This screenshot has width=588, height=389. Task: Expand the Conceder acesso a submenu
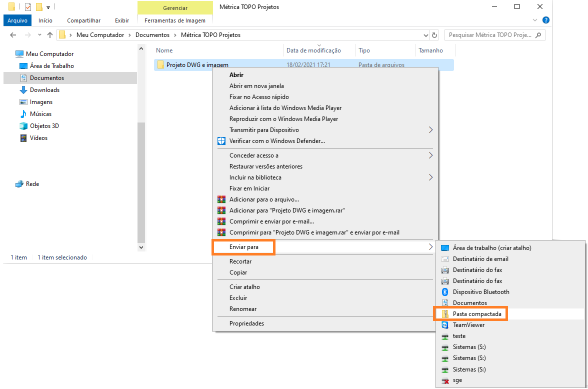pyautogui.click(x=430, y=155)
